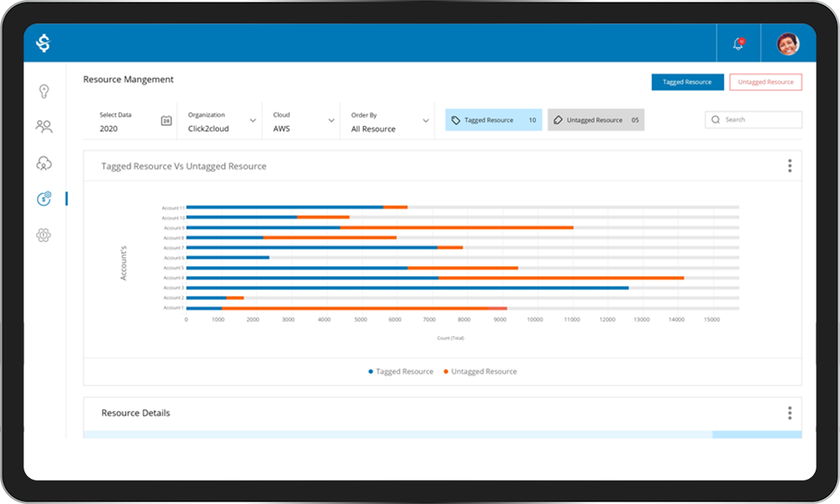Click the Account 8 bar label
This screenshot has width=840, height=504.
(174, 238)
